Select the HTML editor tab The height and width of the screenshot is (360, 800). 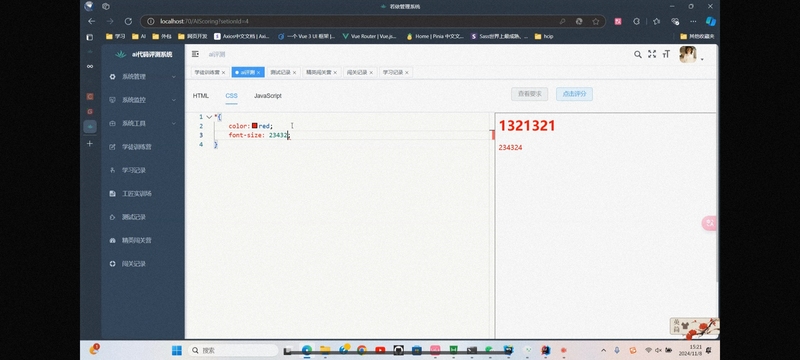201,95
